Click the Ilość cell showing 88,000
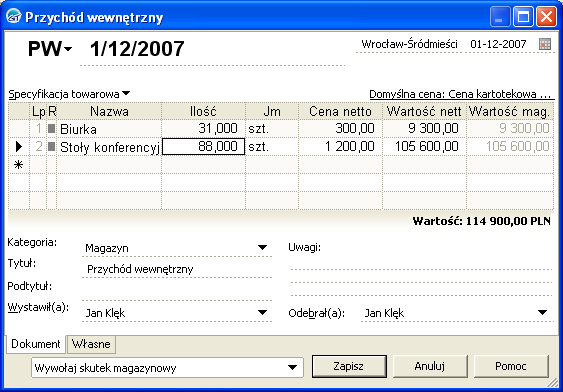 tap(204, 146)
